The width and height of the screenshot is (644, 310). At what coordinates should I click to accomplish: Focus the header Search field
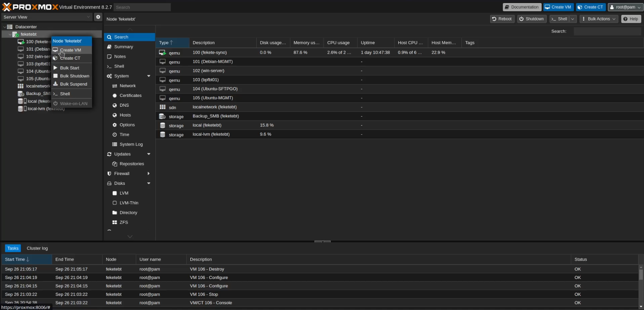click(142, 7)
